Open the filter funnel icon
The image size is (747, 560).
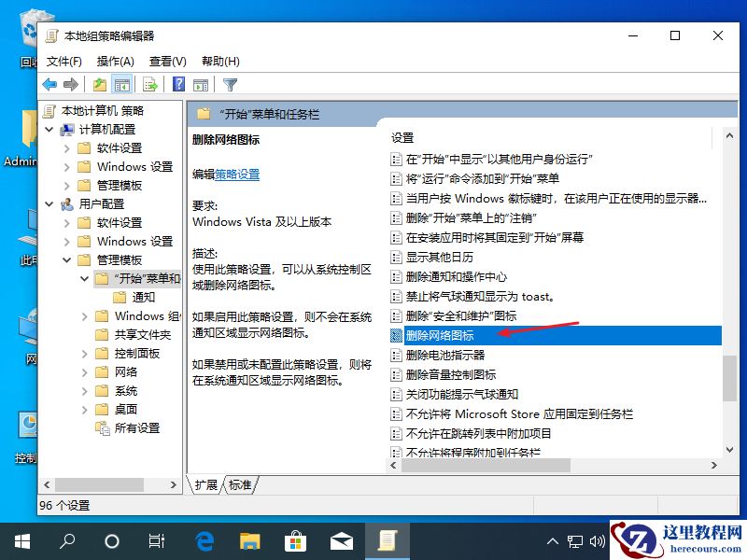230,84
